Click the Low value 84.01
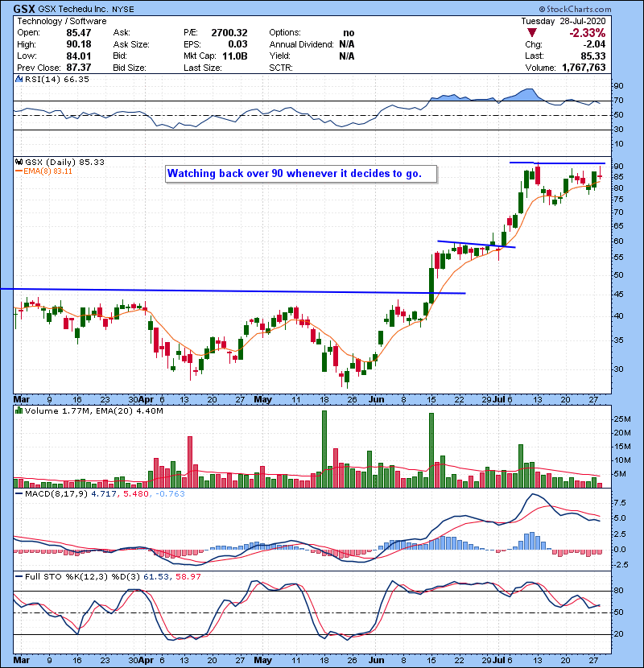This screenshot has height=668, width=644. pyautogui.click(x=78, y=56)
